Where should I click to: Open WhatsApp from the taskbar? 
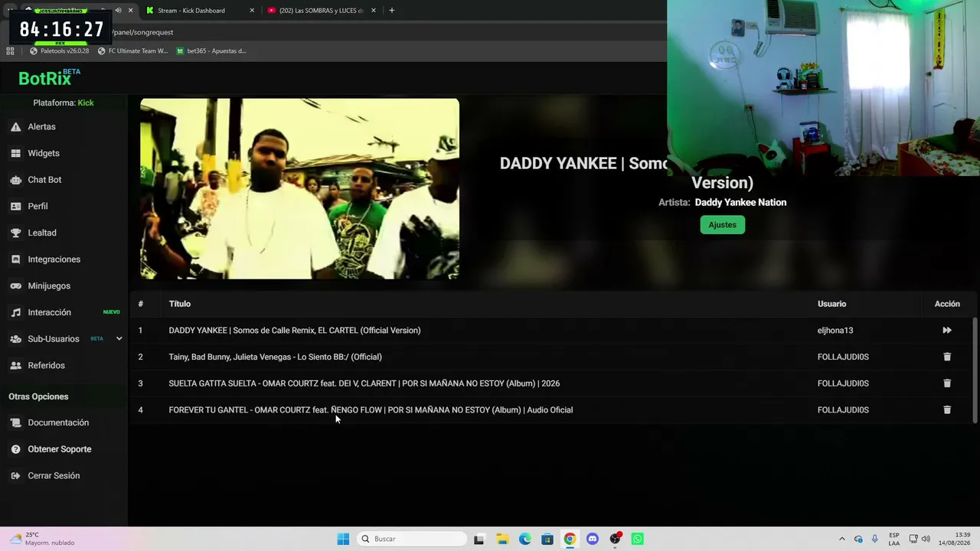637,539
